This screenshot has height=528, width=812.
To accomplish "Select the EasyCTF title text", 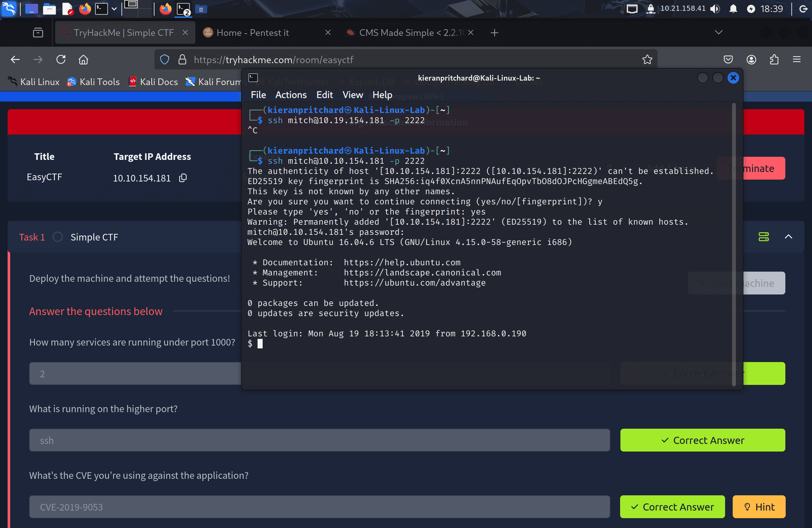I will 44,177.
